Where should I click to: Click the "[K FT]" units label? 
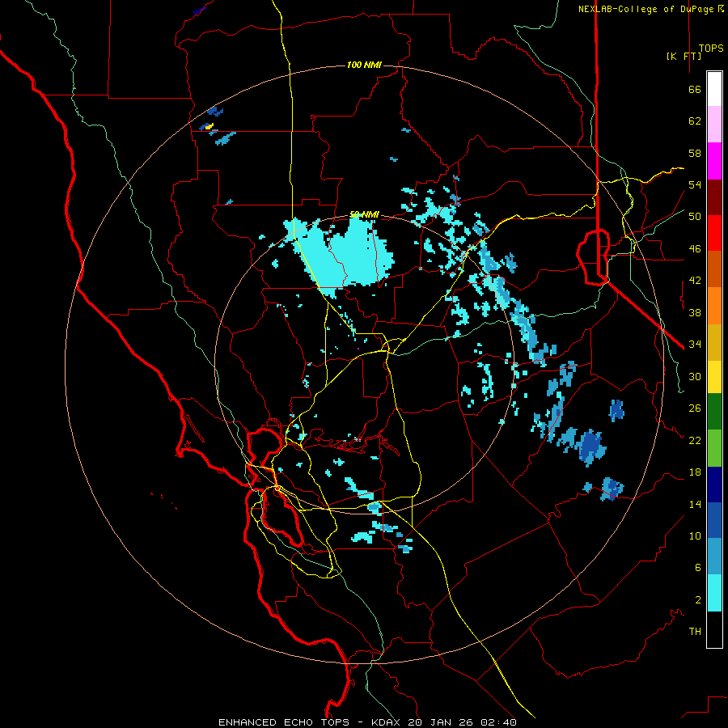click(684, 56)
